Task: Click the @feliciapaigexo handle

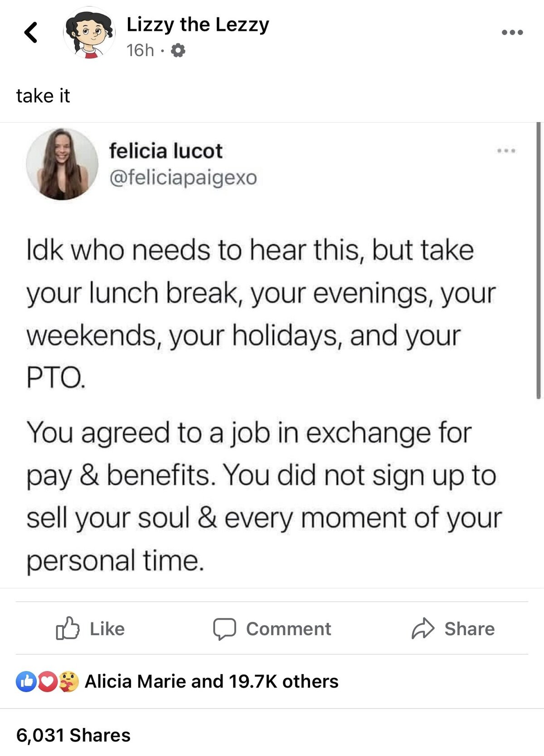Action: [183, 178]
